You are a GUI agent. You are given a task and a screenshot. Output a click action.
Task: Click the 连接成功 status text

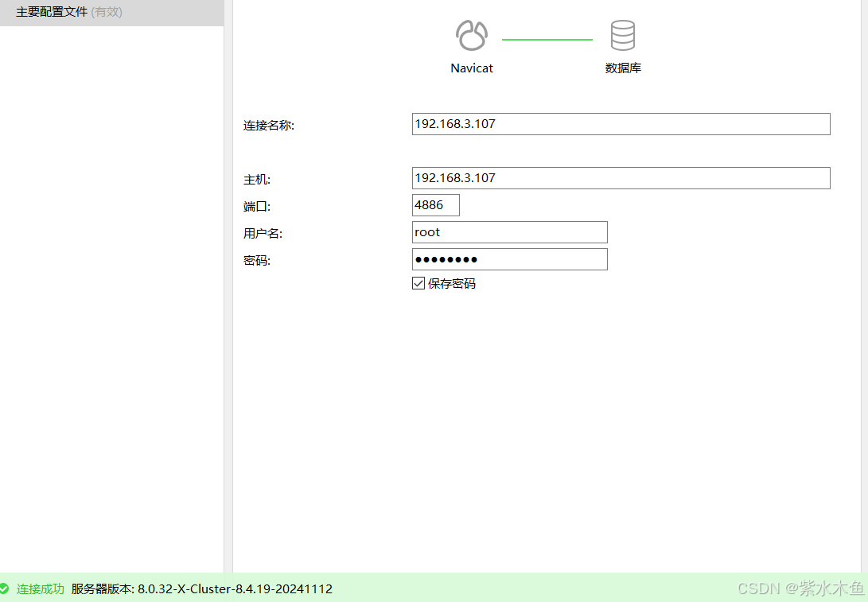(x=41, y=588)
